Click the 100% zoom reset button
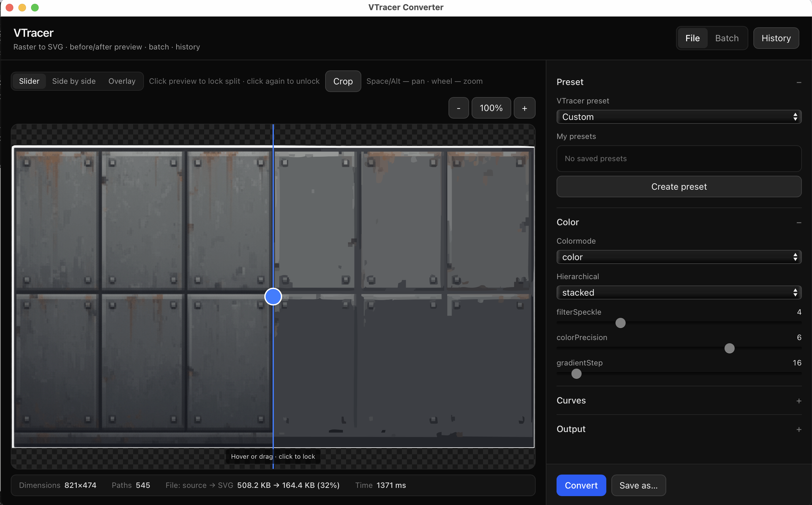Viewport: 812px width, 505px height. (x=491, y=108)
